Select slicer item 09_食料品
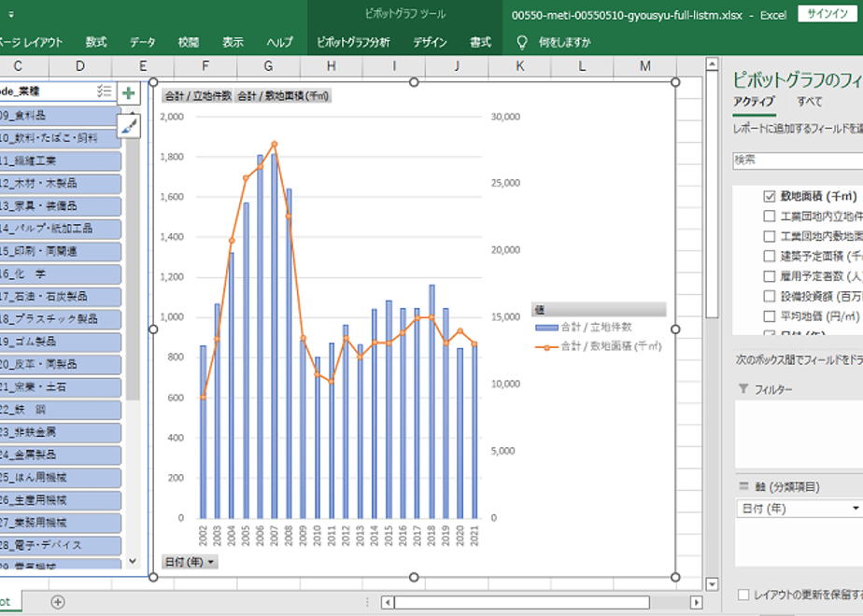 (x=60, y=116)
